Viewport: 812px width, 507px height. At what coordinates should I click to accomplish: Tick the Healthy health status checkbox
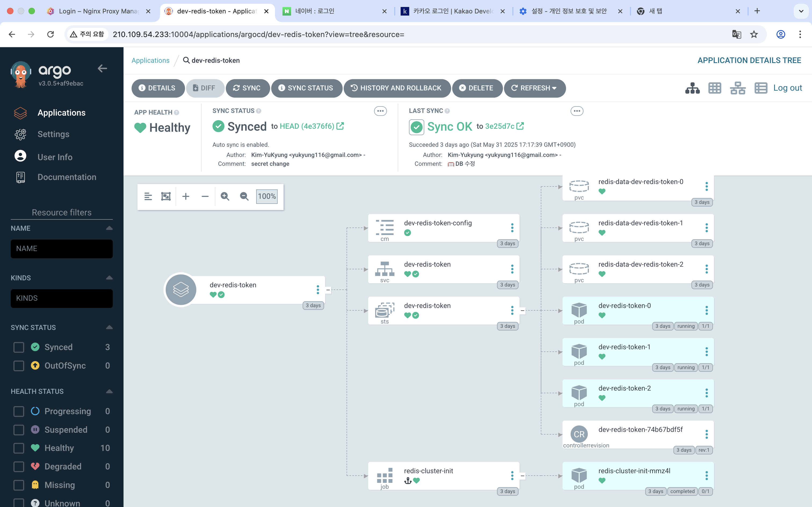(x=19, y=448)
